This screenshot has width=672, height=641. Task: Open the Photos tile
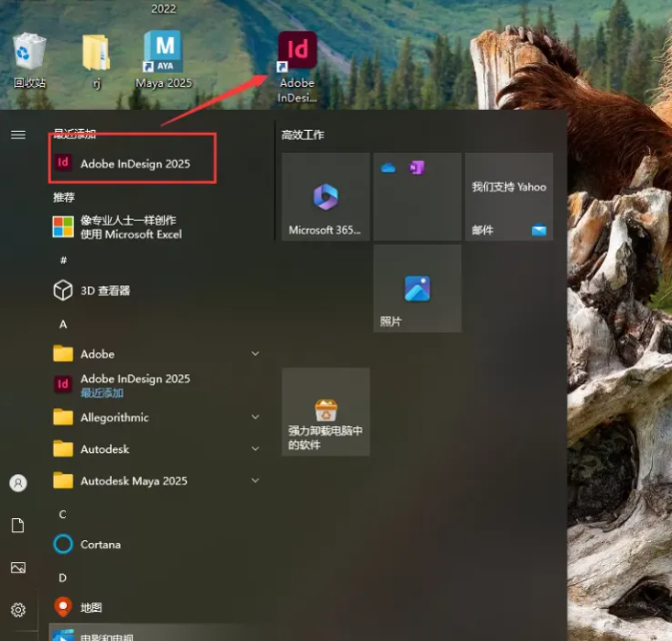417,289
